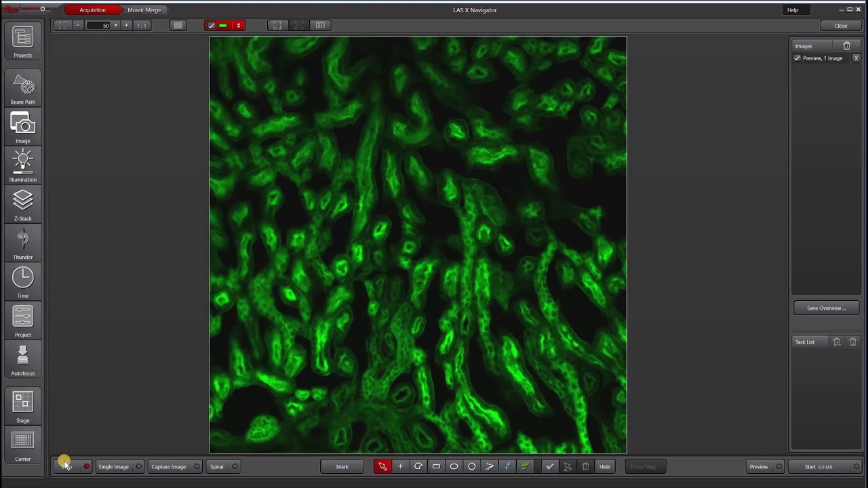Viewport: 868px width, 488px height.
Task: Open the Z-Stack panel
Action: point(22,205)
